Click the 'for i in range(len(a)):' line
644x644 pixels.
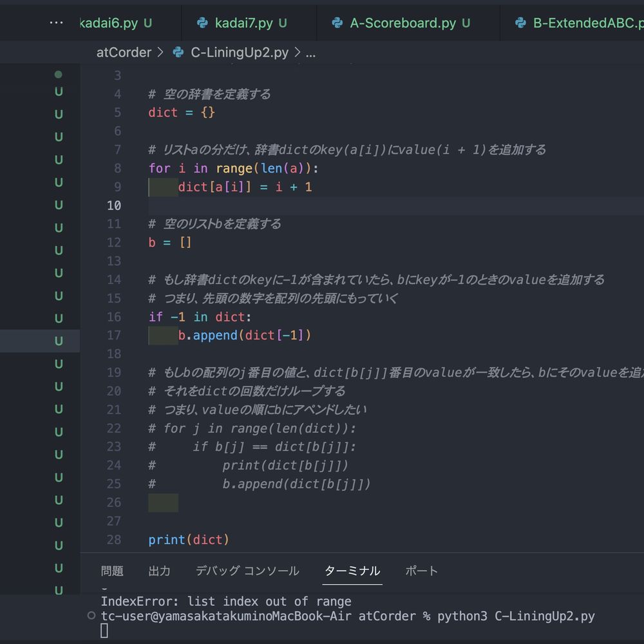(233, 168)
